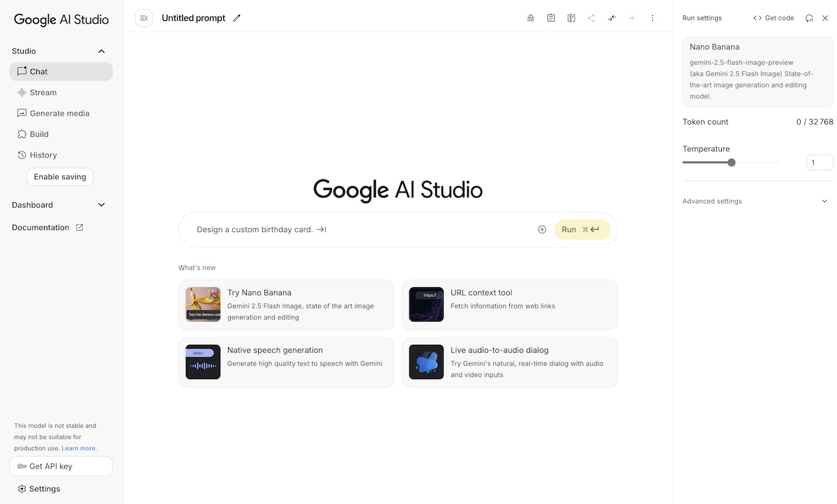Open the overflow kebab menu icon
The width and height of the screenshot is (837, 504).
[652, 17]
